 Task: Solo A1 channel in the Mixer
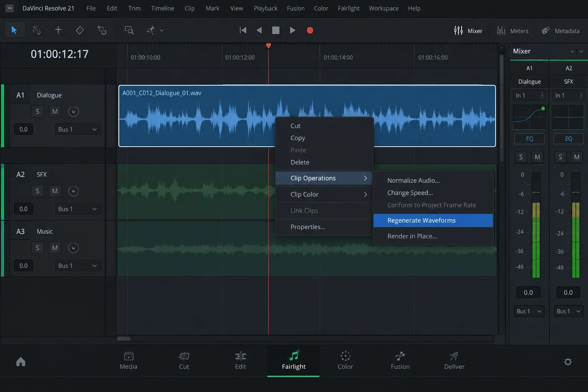[521, 157]
